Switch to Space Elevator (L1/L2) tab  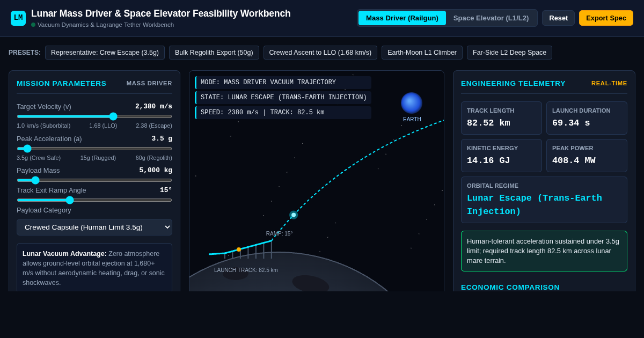click(x=491, y=18)
